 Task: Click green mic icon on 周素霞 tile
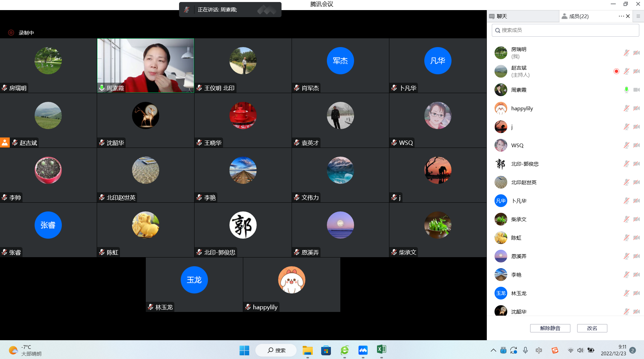pyautogui.click(x=102, y=88)
